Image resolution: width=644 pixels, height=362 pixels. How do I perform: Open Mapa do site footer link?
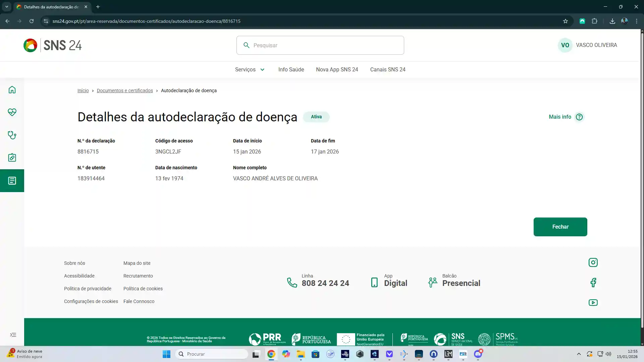[137, 263]
